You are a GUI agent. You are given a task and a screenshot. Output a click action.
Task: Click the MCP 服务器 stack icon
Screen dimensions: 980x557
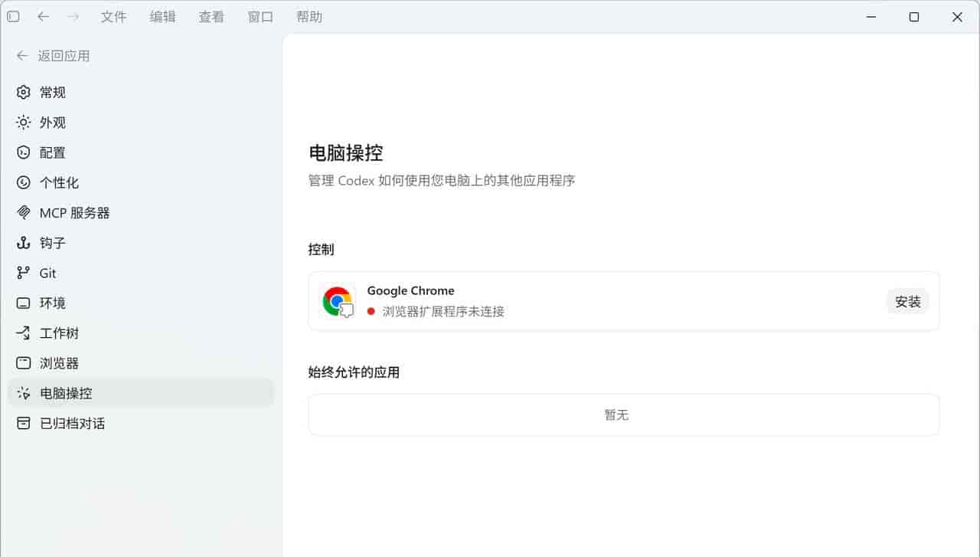click(24, 212)
